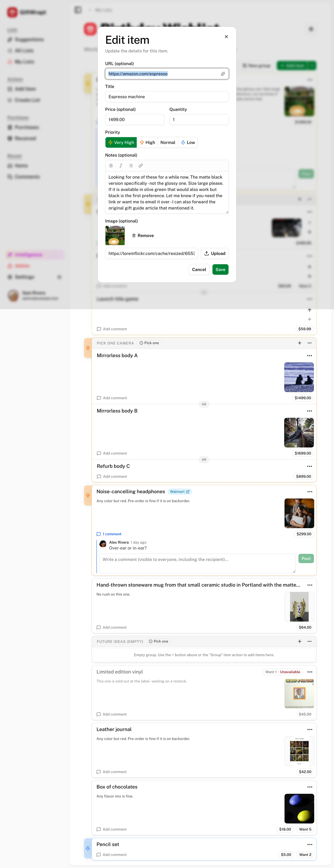Add comment on Mirrorless body B
This screenshot has height=868, width=334.
(112, 453)
